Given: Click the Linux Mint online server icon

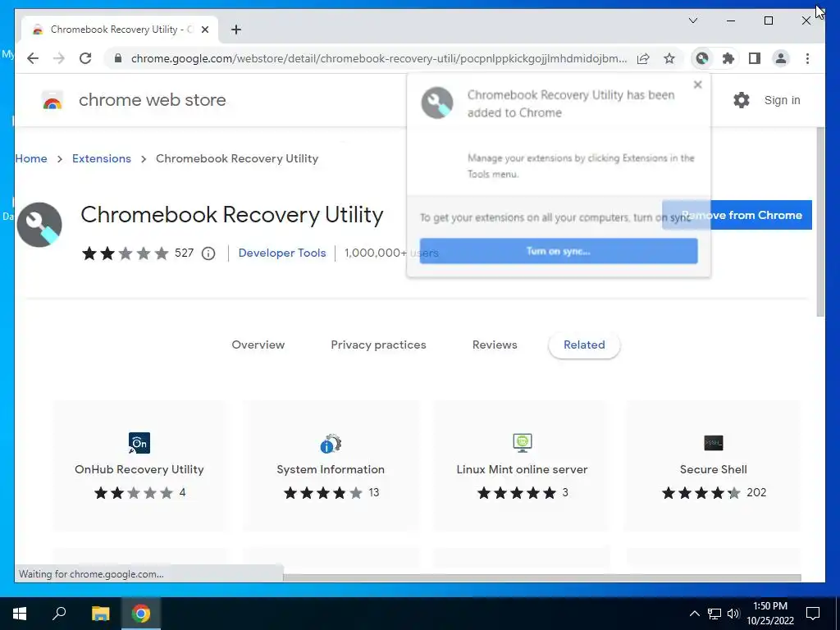Looking at the screenshot, I should pos(523,442).
